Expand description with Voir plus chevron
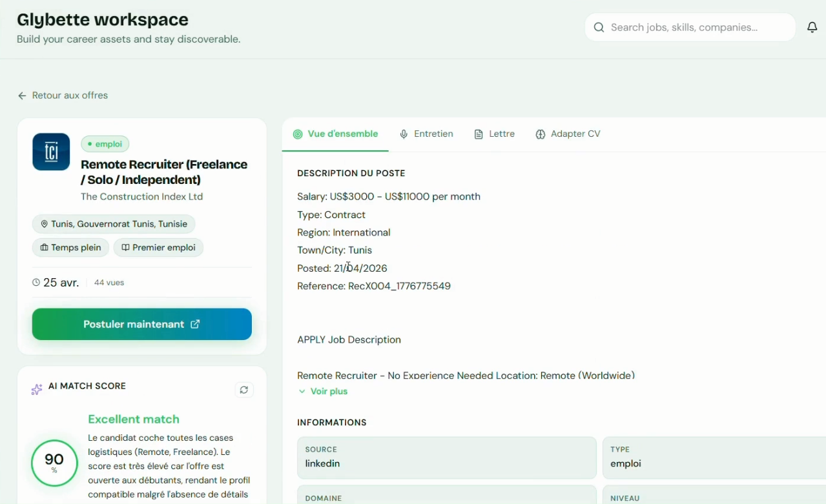826x504 pixels. click(x=302, y=391)
